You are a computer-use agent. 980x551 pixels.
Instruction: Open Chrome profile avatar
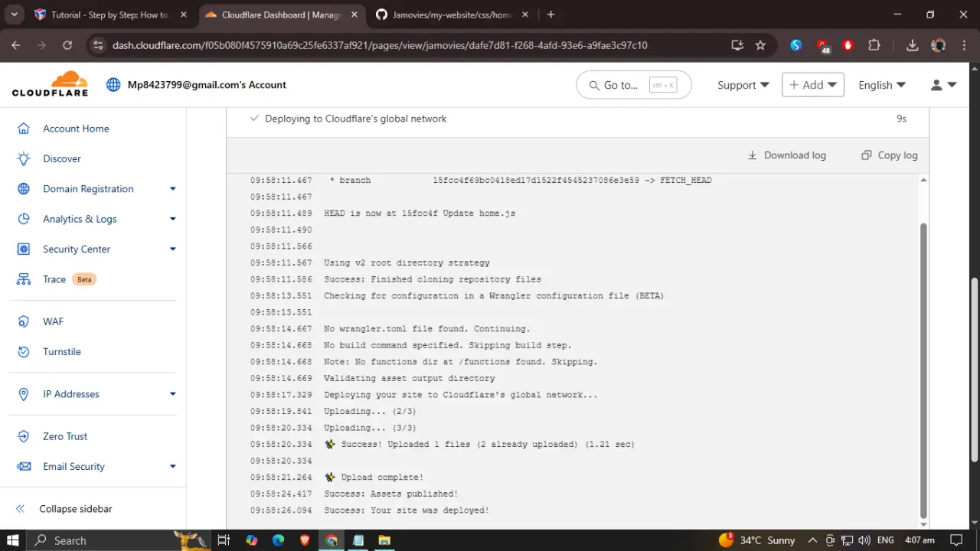click(939, 45)
